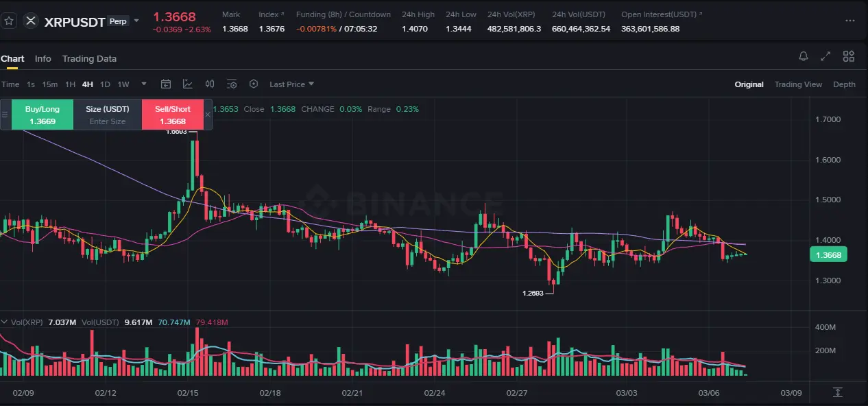Open the XRPUSDT pair selector dropdown arrow

[136, 21]
